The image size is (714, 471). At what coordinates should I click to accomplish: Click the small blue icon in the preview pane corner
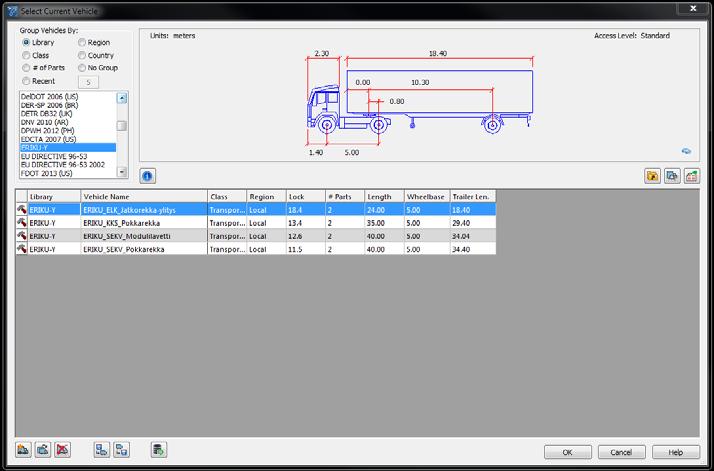coord(686,151)
